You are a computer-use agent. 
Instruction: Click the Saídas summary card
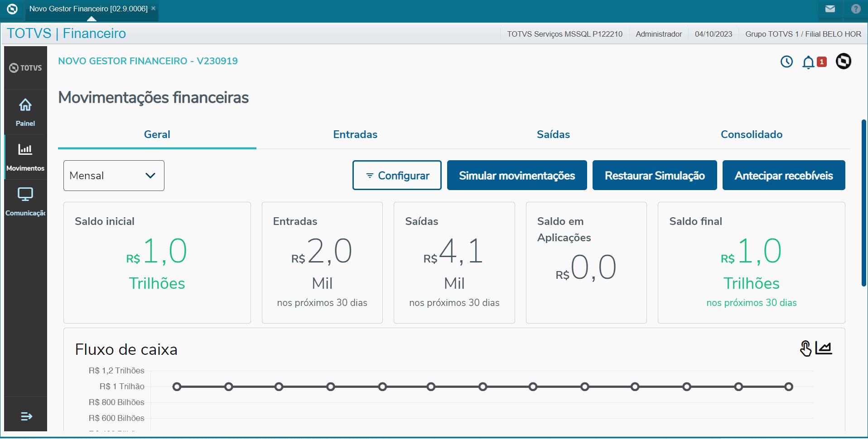(x=454, y=262)
